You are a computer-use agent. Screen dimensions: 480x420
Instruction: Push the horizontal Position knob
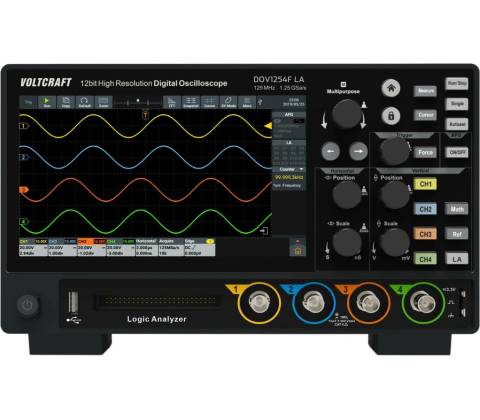tap(346, 195)
